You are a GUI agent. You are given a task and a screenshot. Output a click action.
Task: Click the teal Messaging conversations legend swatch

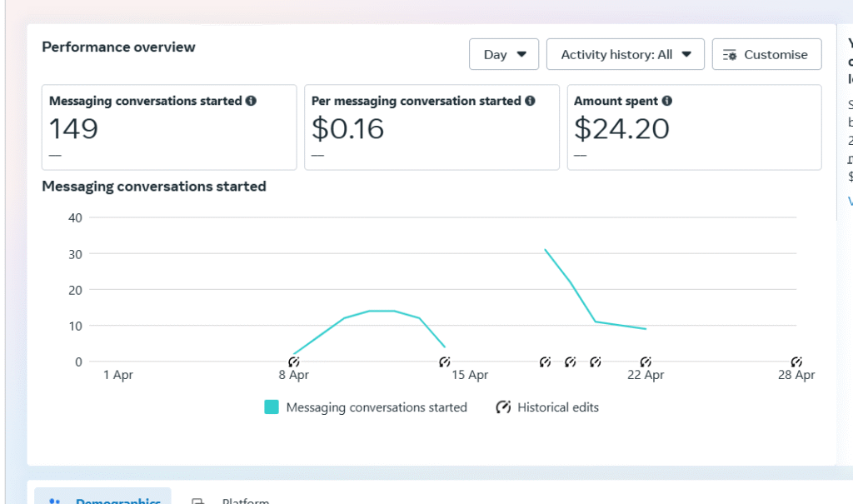272,407
